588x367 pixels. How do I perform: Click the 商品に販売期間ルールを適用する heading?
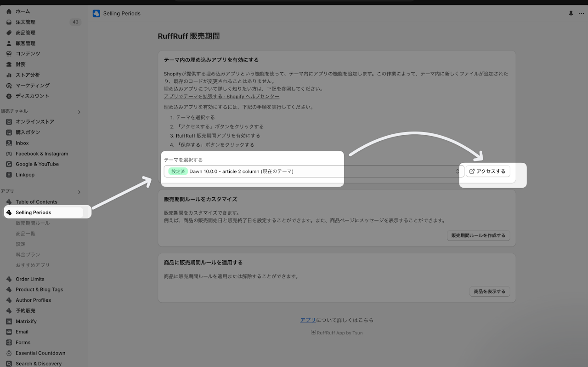click(x=203, y=263)
